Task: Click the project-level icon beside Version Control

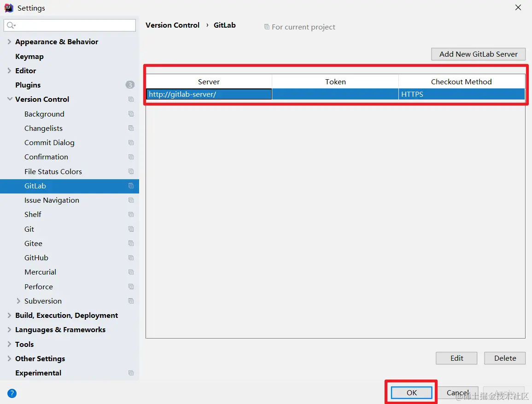Action: coord(131,100)
